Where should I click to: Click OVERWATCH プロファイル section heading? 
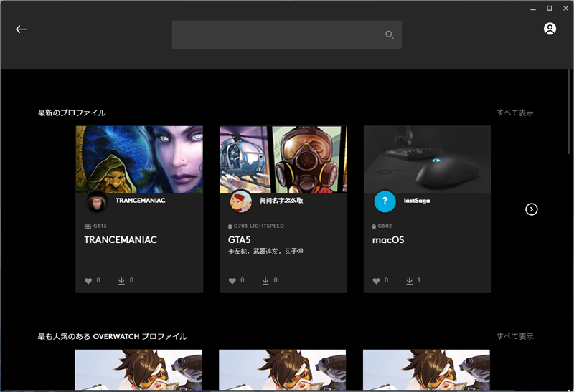[x=113, y=336]
